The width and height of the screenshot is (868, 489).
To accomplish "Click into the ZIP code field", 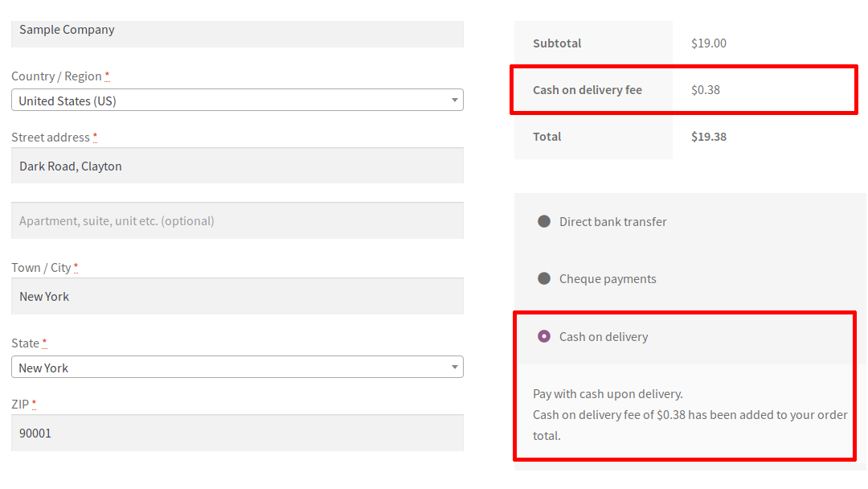I will tap(237, 433).
